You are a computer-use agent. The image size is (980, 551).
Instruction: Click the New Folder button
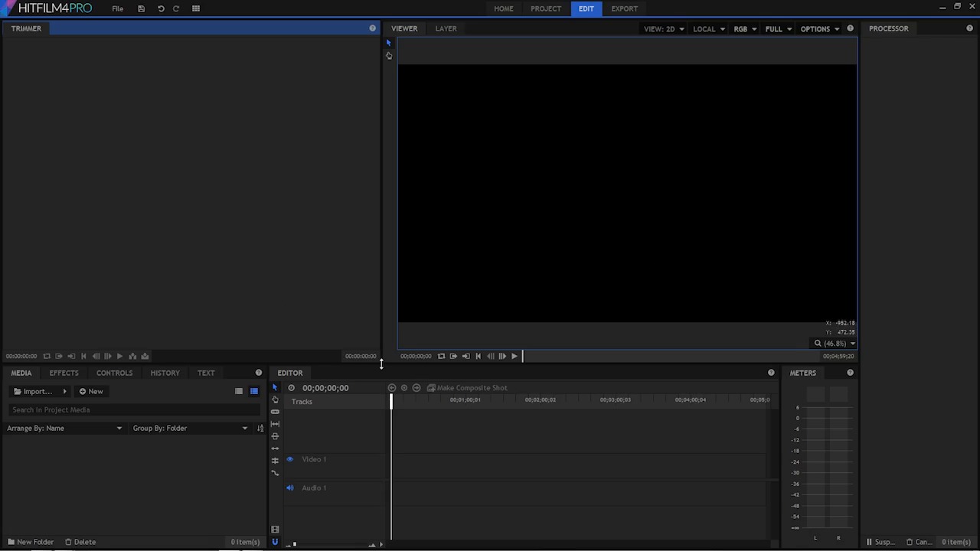31,542
